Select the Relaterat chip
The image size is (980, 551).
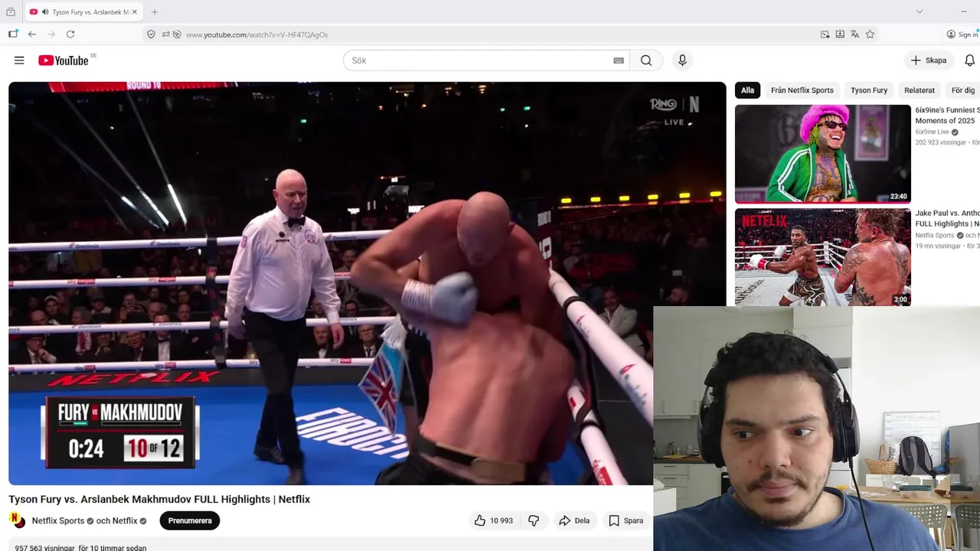(x=920, y=90)
